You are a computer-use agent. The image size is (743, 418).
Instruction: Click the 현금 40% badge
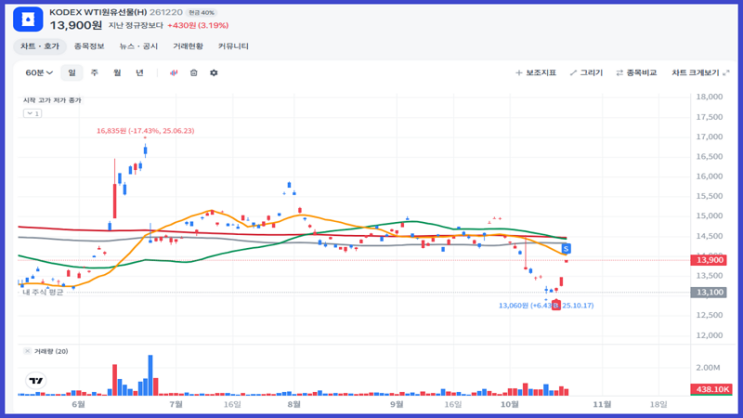click(x=201, y=13)
